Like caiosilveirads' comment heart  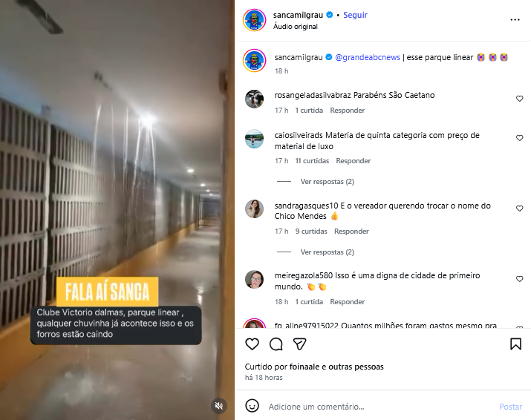(519, 138)
